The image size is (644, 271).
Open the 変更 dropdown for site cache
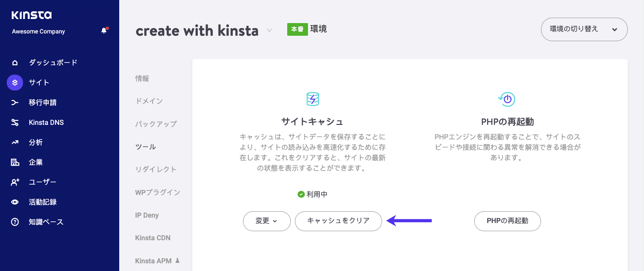[x=266, y=221]
